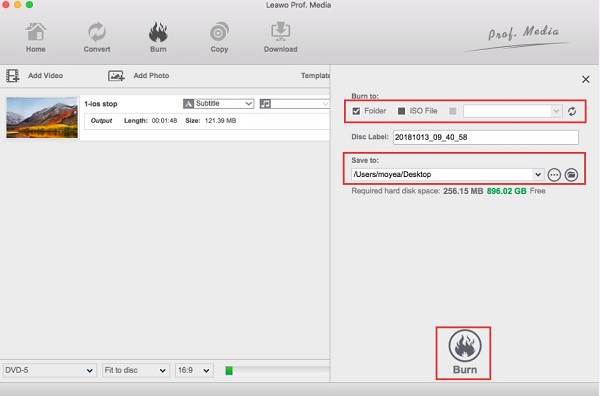
Task: Open the DVD-5 disc type dropdown
Action: [x=49, y=370]
